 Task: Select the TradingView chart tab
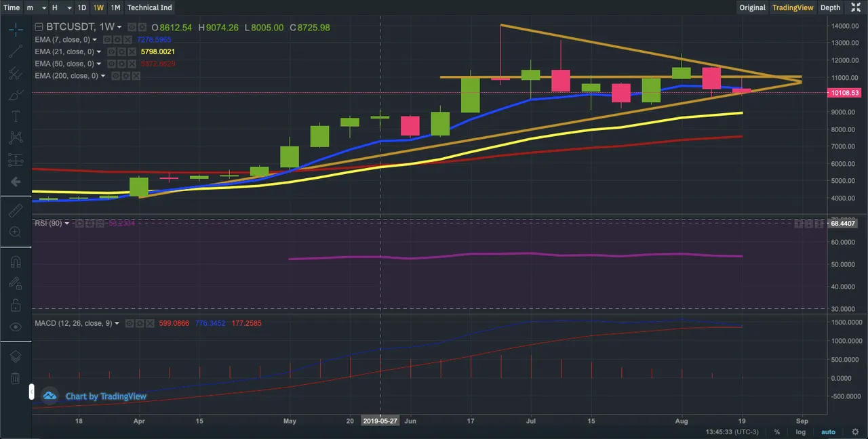792,7
